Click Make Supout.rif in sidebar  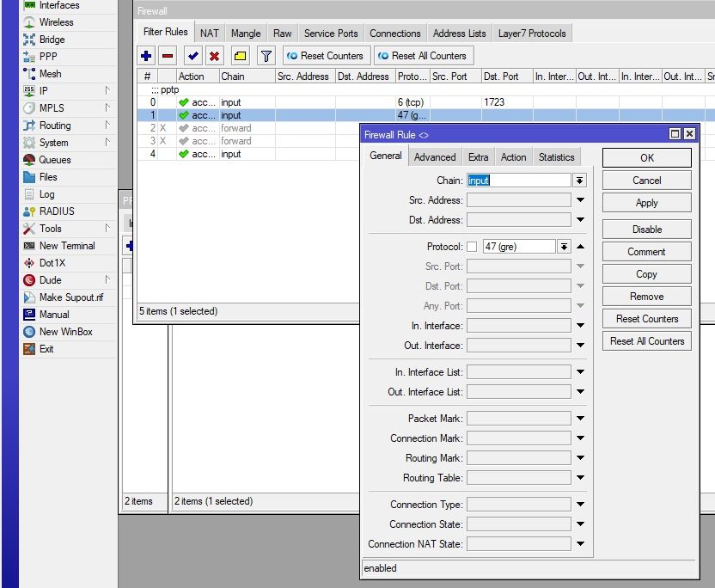coord(71,297)
